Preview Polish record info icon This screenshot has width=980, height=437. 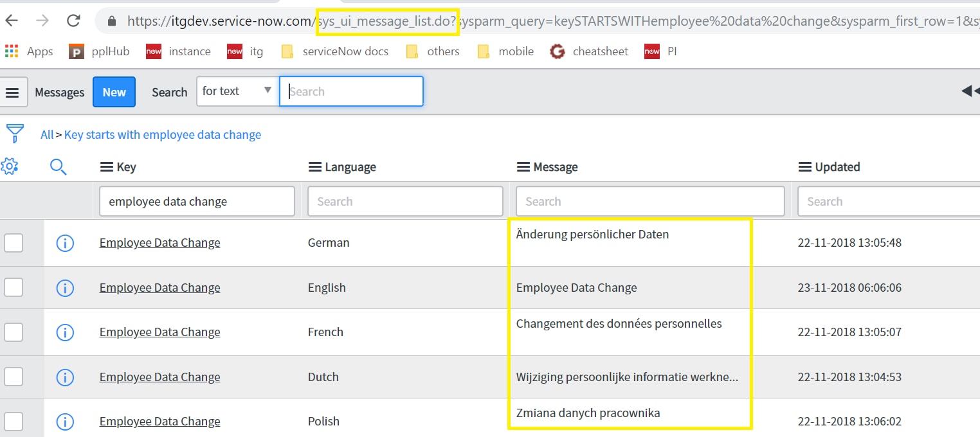click(x=65, y=422)
